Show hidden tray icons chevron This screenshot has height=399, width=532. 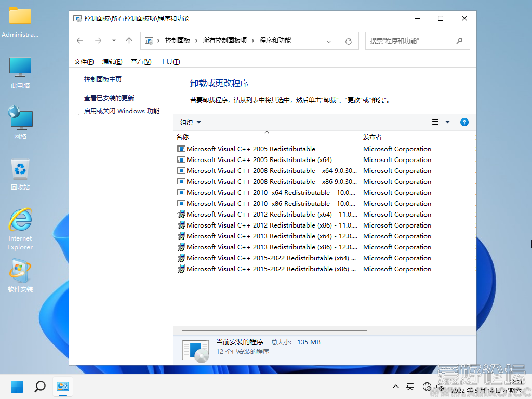pos(396,387)
